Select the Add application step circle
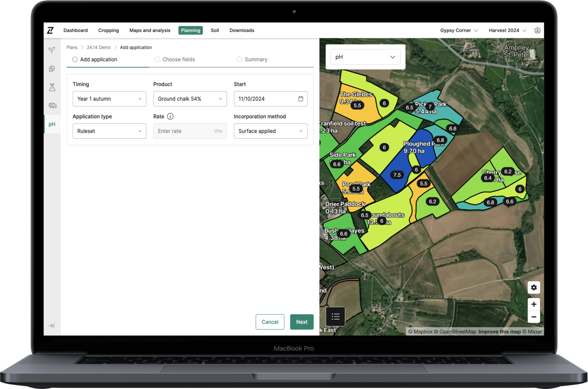This screenshot has width=588, height=389. pyautogui.click(x=75, y=59)
